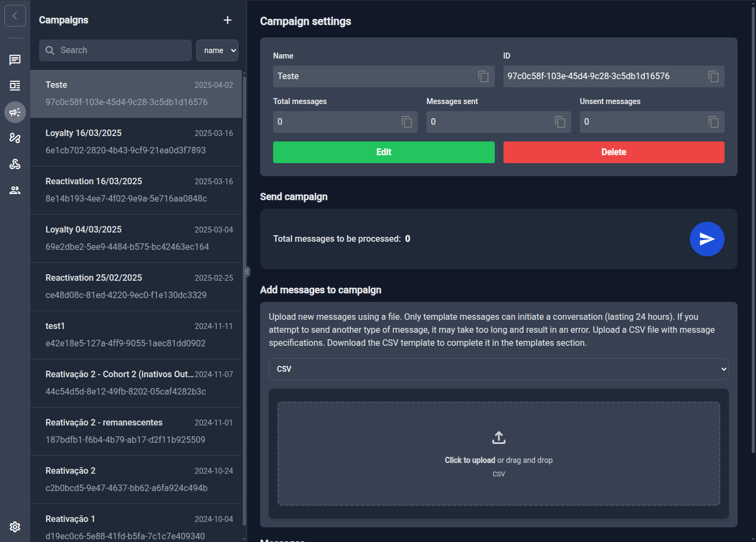Collapse the sidebar with the back chevron
Viewport: 756px width, 542px height.
pyautogui.click(x=15, y=15)
